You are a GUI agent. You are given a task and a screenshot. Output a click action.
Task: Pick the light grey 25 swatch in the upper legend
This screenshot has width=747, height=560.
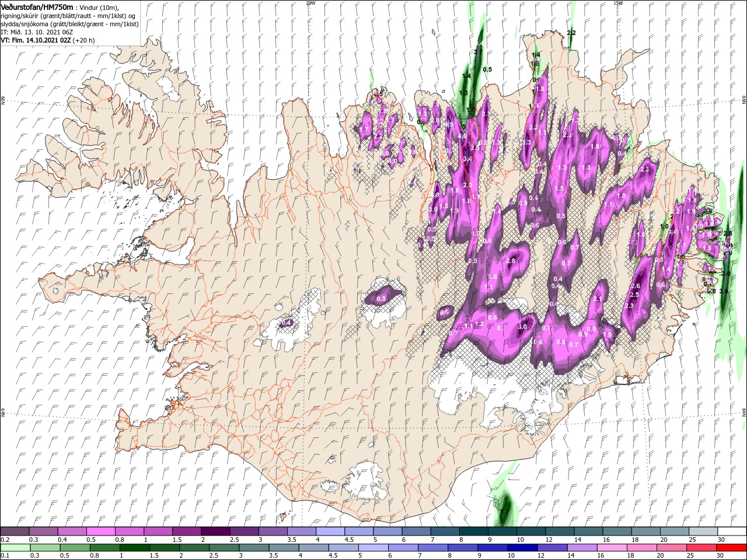[x=703, y=531]
